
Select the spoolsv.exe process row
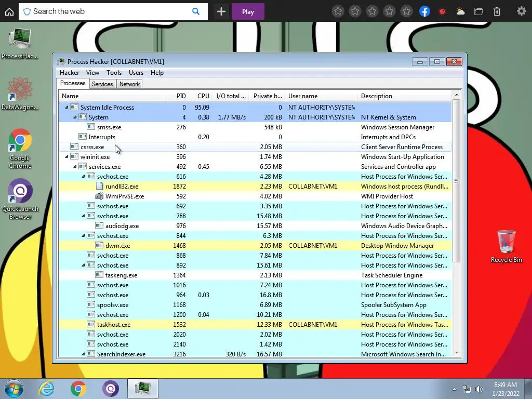click(255, 304)
